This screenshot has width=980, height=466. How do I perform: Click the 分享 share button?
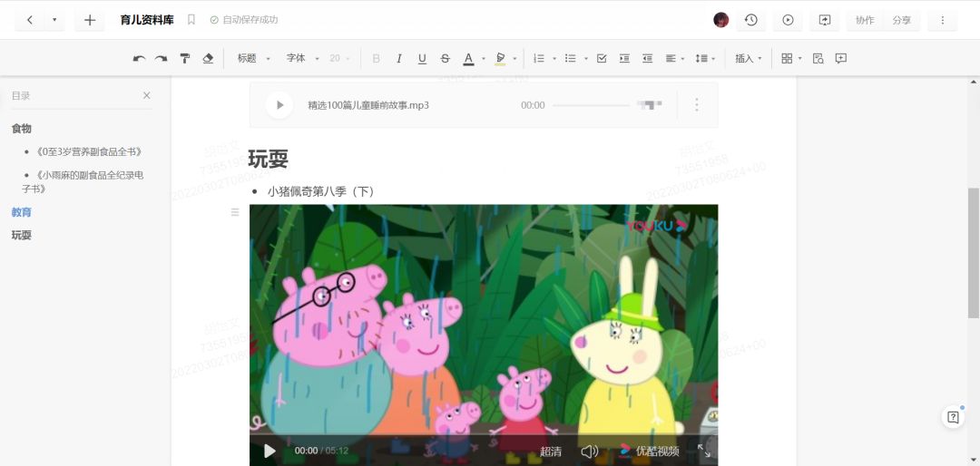pyautogui.click(x=901, y=20)
